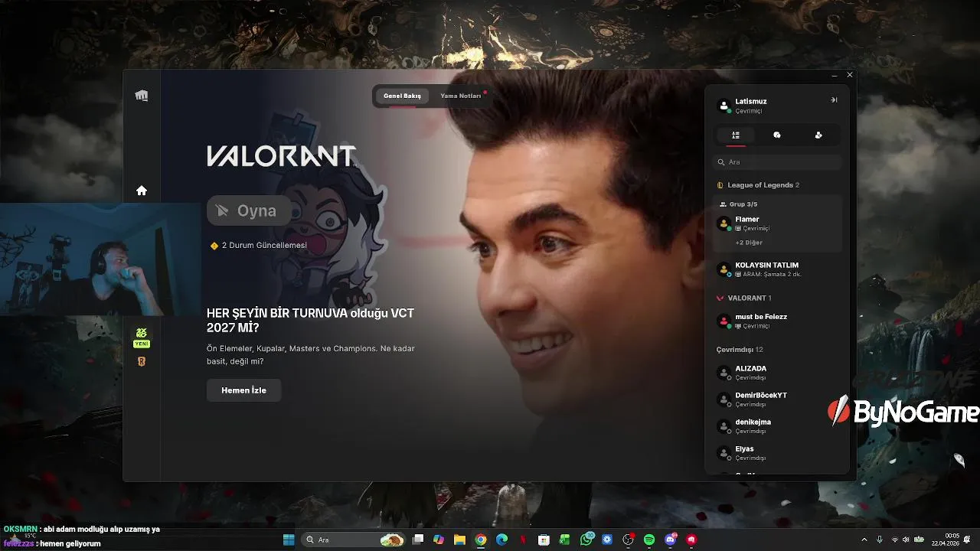Select the new game icon labeled YENİ

(x=142, y=337)
